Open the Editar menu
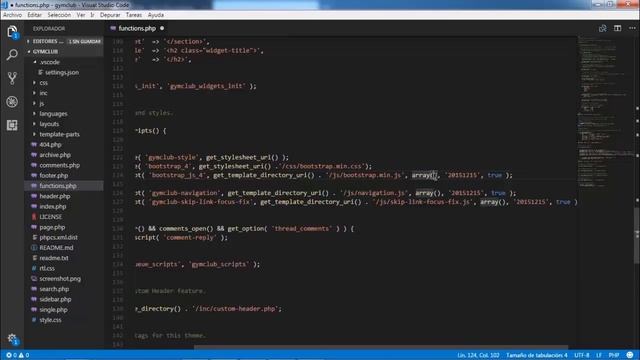The width and height of the screenshot is (640, 360). (34, 15)
